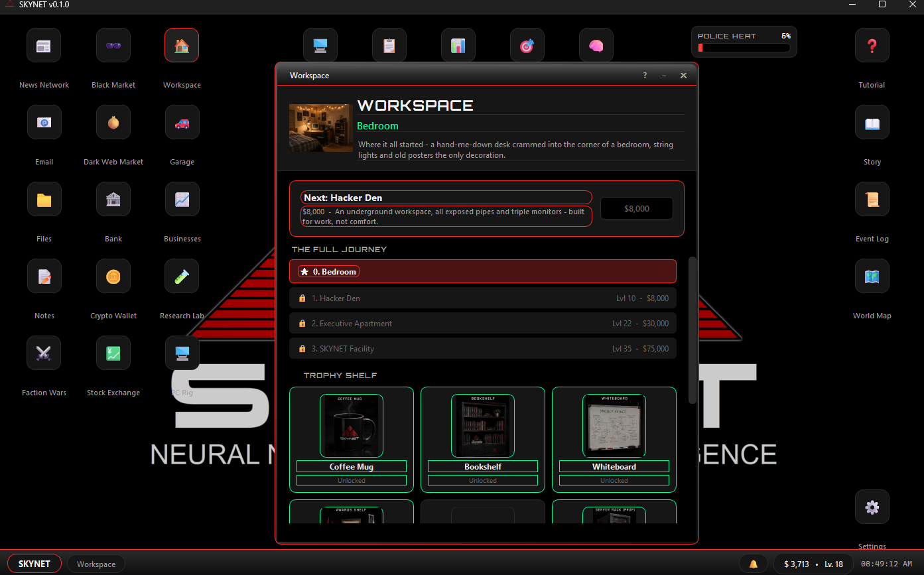Select the 1. Hacker Den journey row
Image resolution: width=924 pixels, height=575 pixels.
(x=483, y=298)
